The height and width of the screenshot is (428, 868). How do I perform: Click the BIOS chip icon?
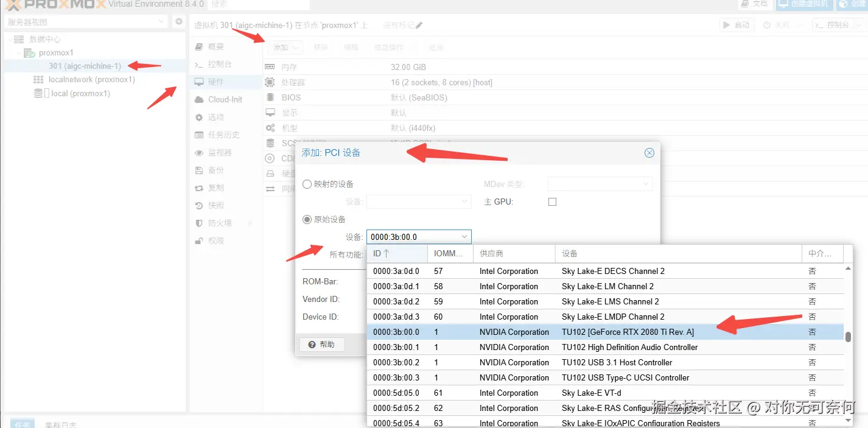270,97
